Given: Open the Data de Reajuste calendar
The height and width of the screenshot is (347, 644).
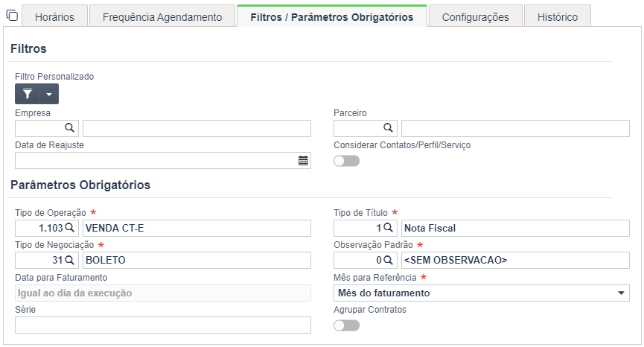Looking at the screenshot, I should [303, 161].
